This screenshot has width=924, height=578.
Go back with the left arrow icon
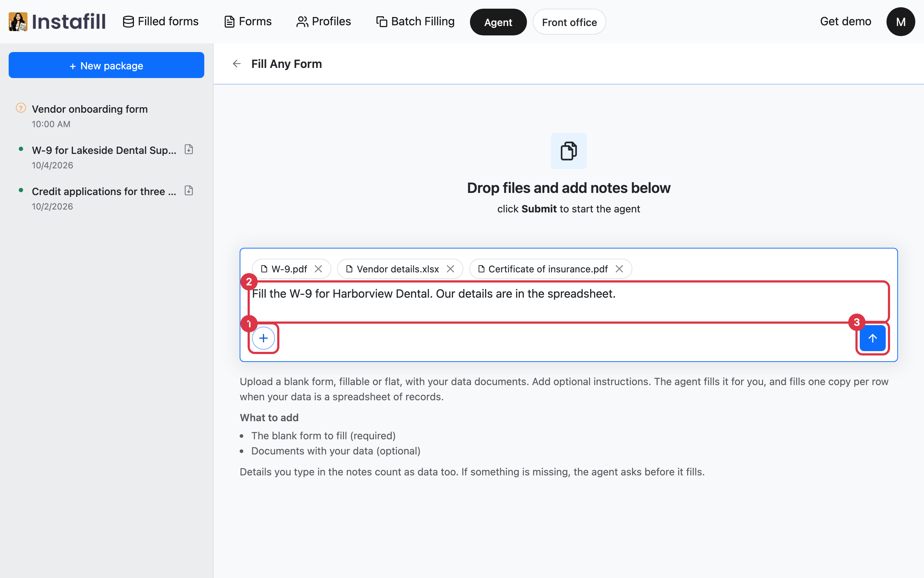coord(237,64)
